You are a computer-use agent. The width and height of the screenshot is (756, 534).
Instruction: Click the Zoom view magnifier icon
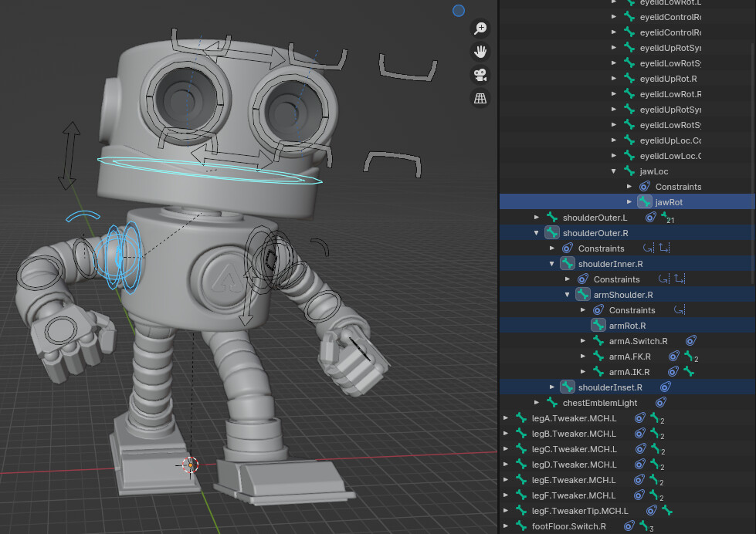point(480,29)
